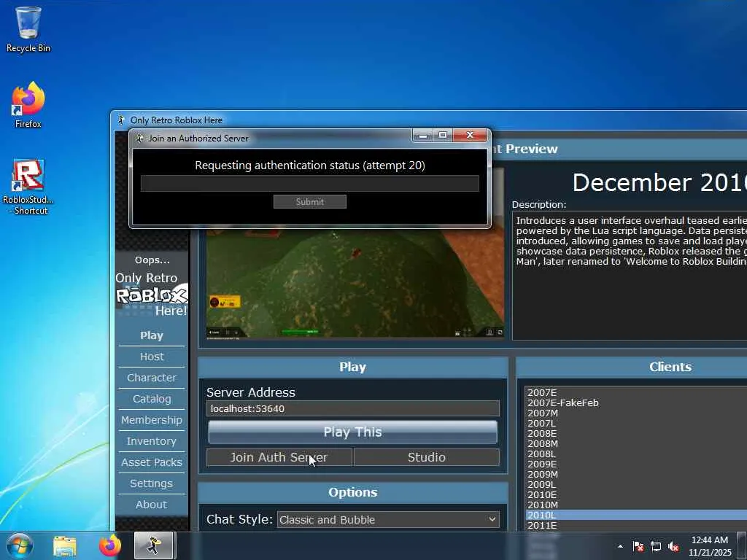Click the Server Address input field

(352, 408)
